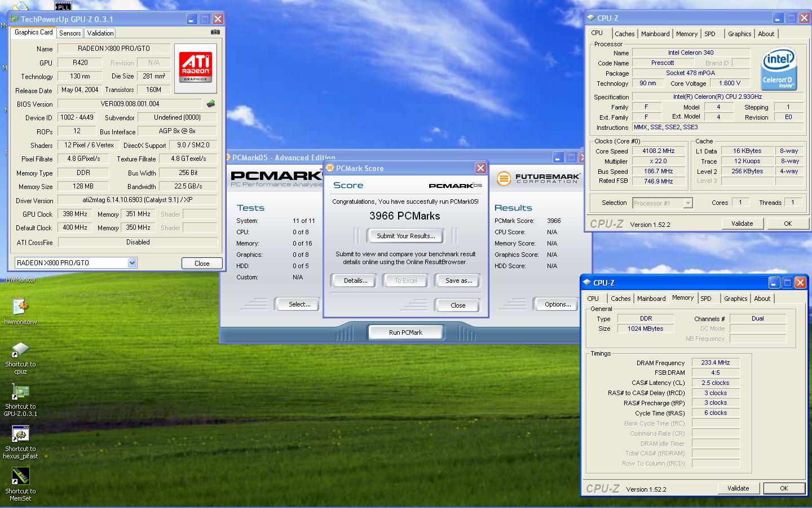Image resolution: width=812 pixels, height=508 pixels.
Task: Click the 746.9 MHz Rated FSB value
Action: (x=658, y=181)
